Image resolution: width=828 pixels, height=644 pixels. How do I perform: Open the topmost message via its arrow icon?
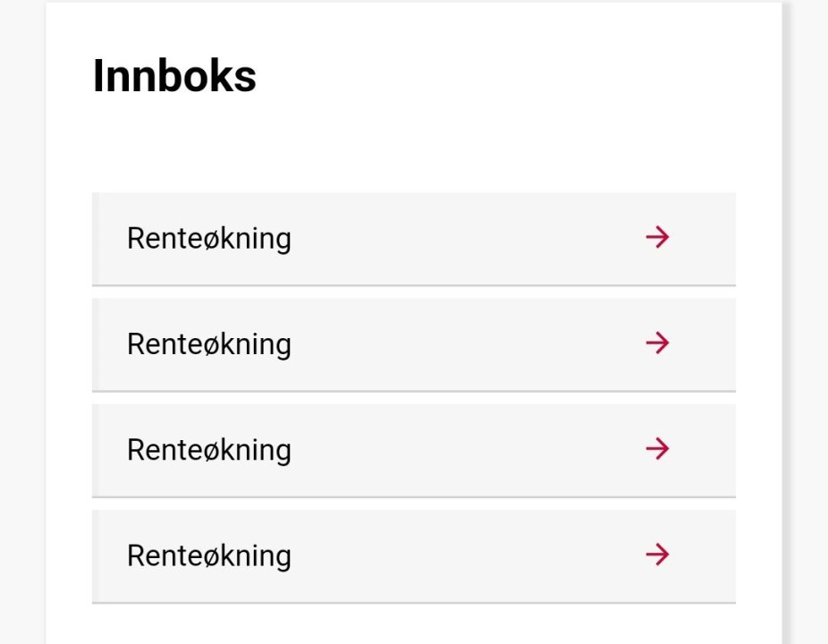click(x=657, y=238)
